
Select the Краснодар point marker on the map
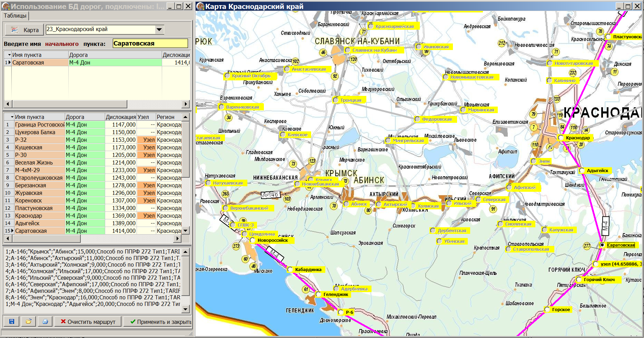[x=561, y=138]
